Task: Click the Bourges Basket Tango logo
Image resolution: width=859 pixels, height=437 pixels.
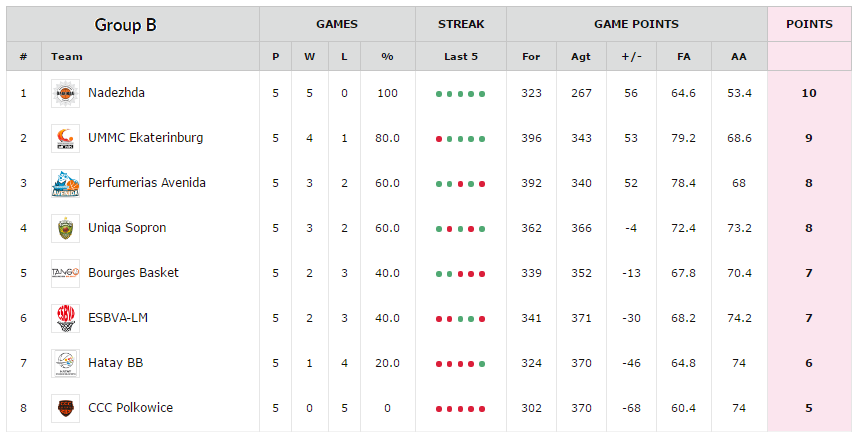Action: pyautogui.click(x=65, y=273)
